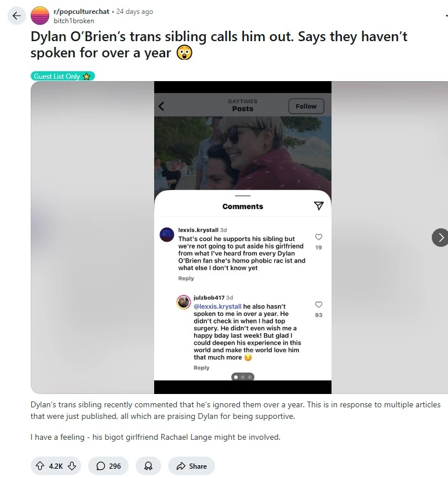The width and height of the screenshot is (448, 478).
Task: Reply to lexxis.krystall's comment
Action: point(186,278)
